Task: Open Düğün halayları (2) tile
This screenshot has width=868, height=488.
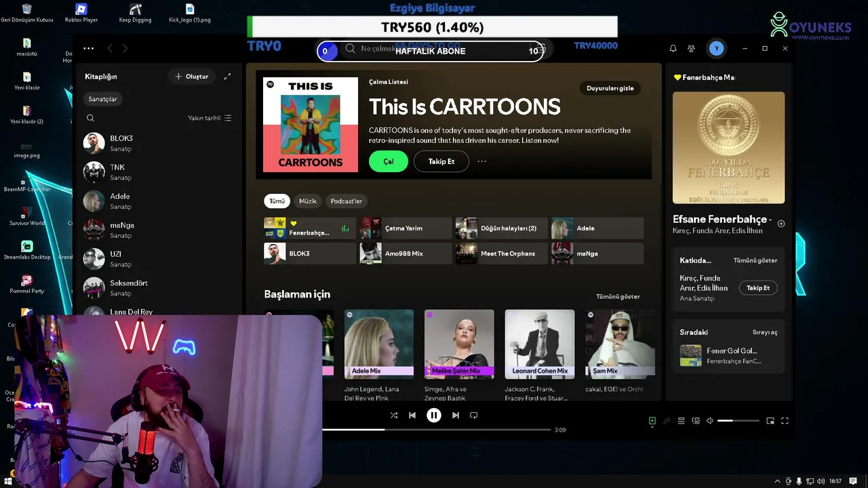Action: [502, 228]
